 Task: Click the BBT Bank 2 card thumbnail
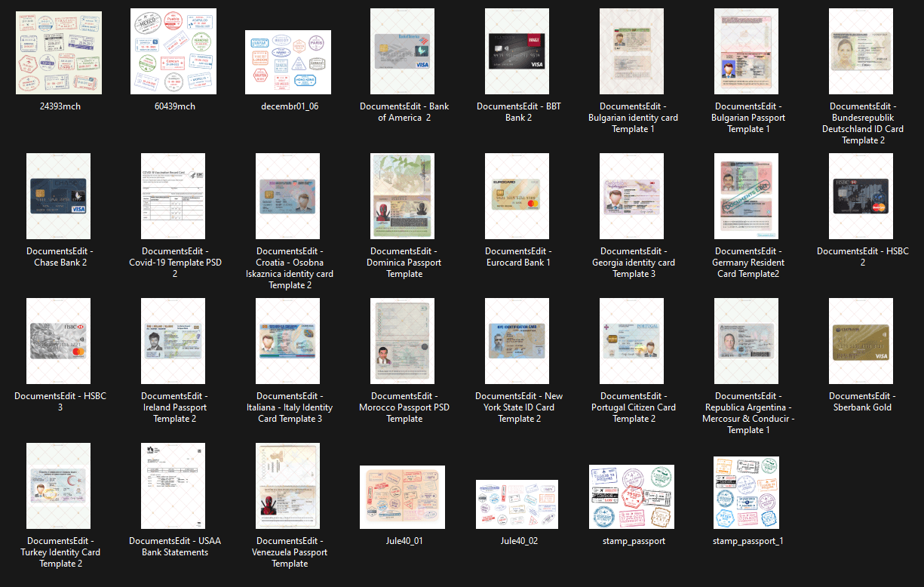(517, 51)
